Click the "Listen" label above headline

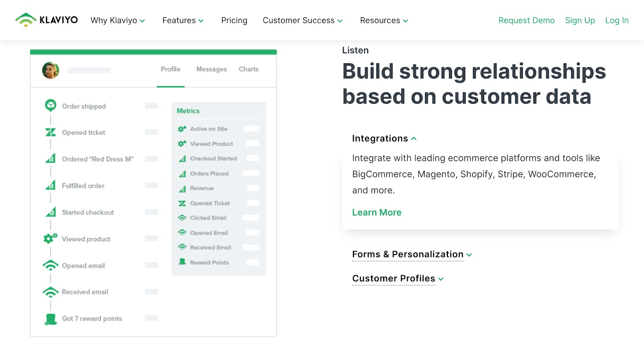tap(355, 50)
